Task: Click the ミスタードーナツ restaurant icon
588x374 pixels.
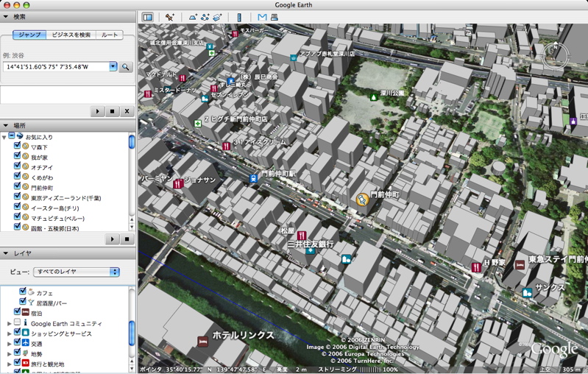Action: tap(148, 93)
